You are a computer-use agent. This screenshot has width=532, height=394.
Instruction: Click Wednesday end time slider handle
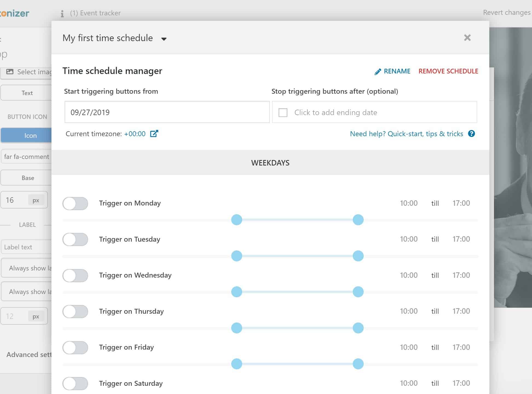[x=358, y=292]
